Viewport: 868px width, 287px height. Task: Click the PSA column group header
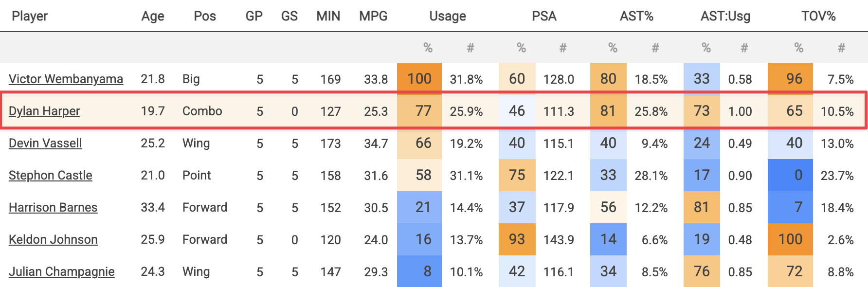coord(544,16)
